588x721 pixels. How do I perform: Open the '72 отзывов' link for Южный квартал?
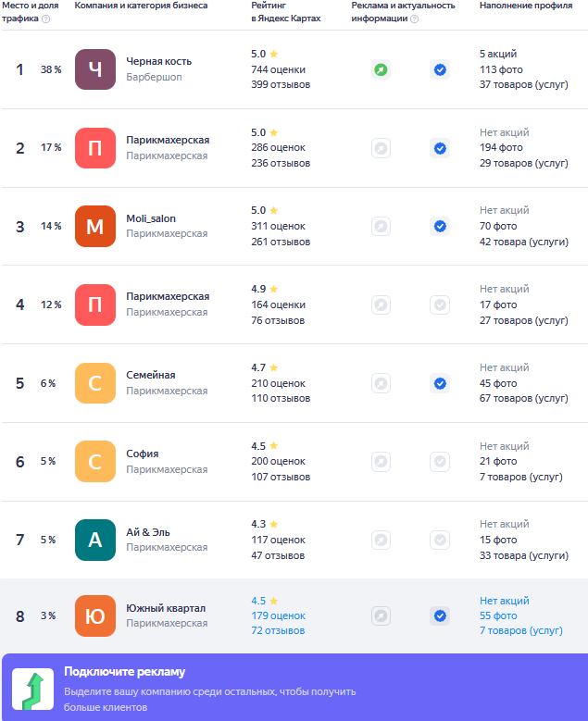(278, 630)
